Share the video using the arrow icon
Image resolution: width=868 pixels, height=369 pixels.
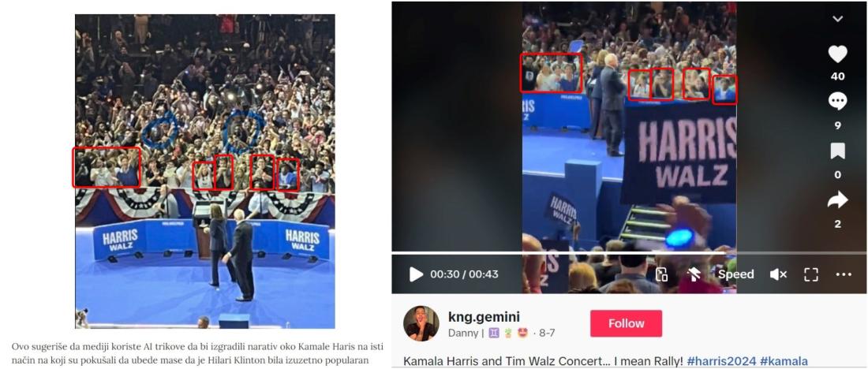click(x=837, y=199)
